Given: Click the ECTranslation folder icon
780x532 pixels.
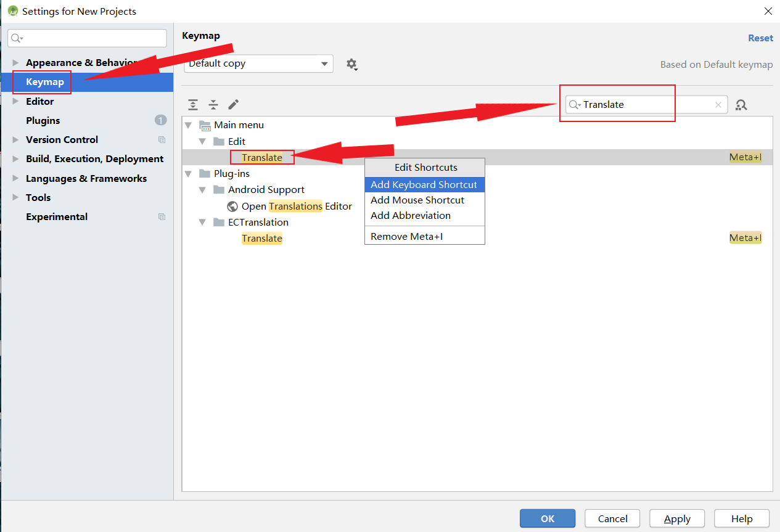Looking at the screenshot, I should click(219, 223).
